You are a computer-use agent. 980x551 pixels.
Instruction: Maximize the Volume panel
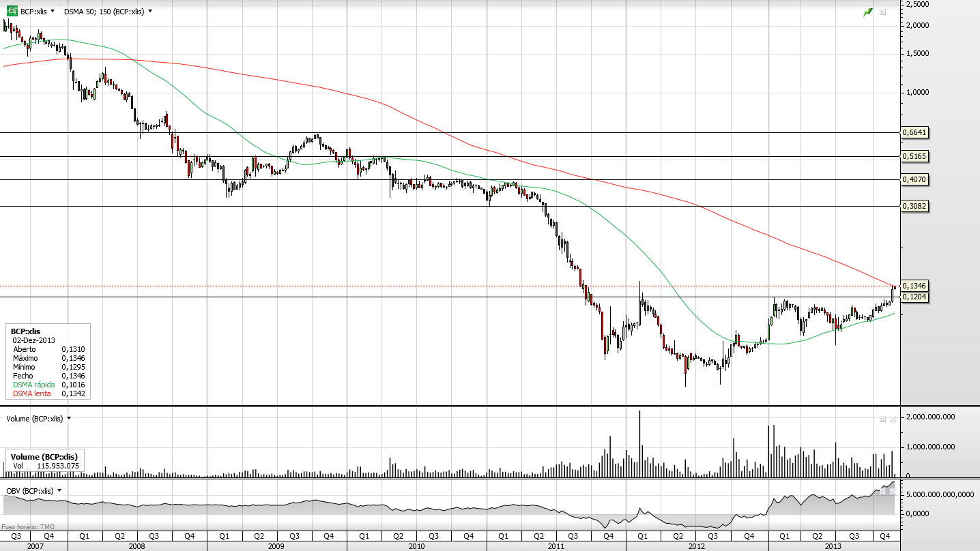882,419
